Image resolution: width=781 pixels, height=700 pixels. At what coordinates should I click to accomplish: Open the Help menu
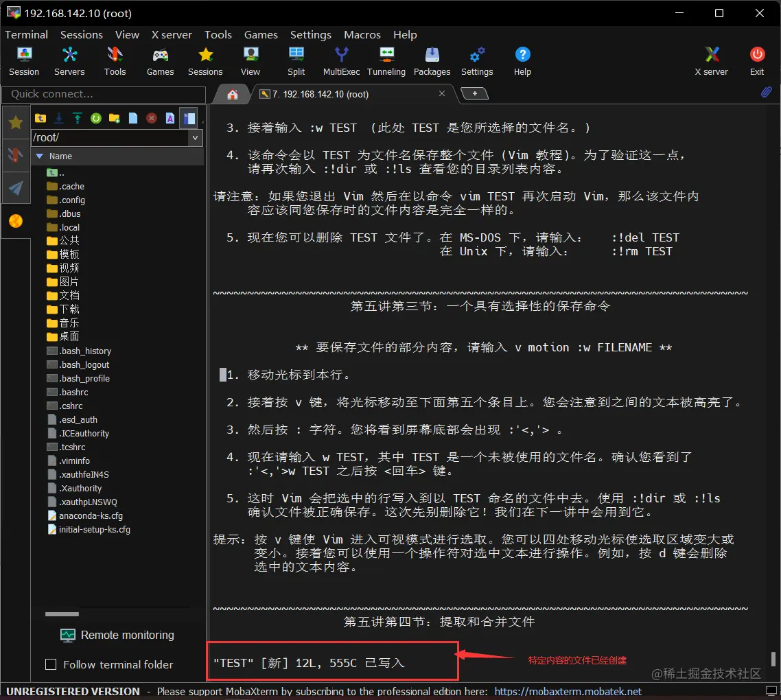coord(405,34)
